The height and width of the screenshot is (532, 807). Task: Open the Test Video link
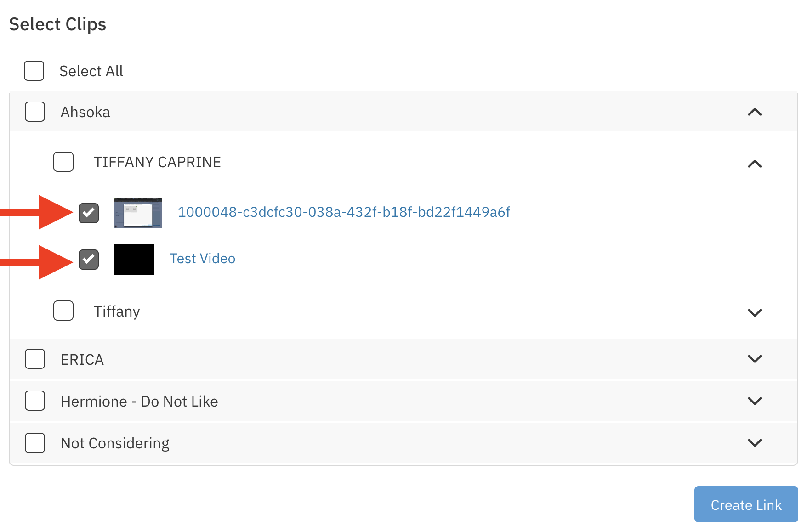pos(202,259)
